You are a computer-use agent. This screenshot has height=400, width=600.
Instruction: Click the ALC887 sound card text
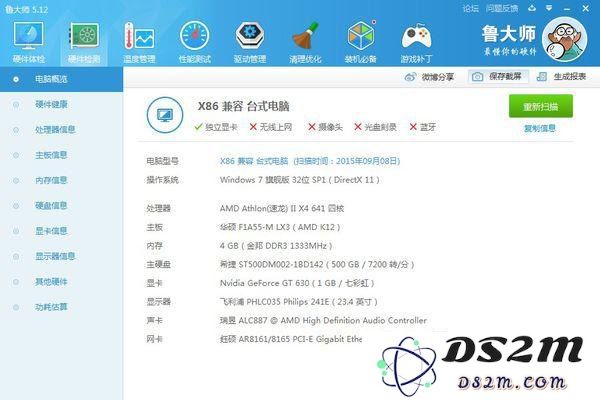point(323,320)
